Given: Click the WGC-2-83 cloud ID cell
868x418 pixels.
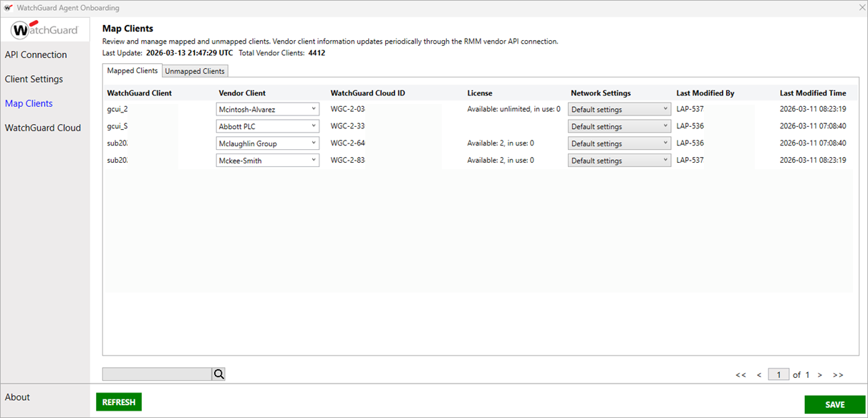Looking at the screenshot, I should pos(347,161).
